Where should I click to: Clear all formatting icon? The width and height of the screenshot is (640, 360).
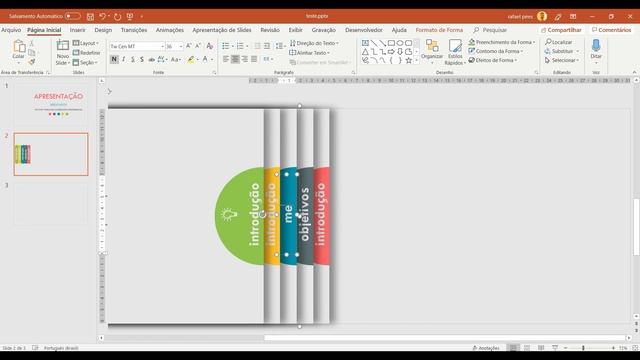click(x=209, y=46)
